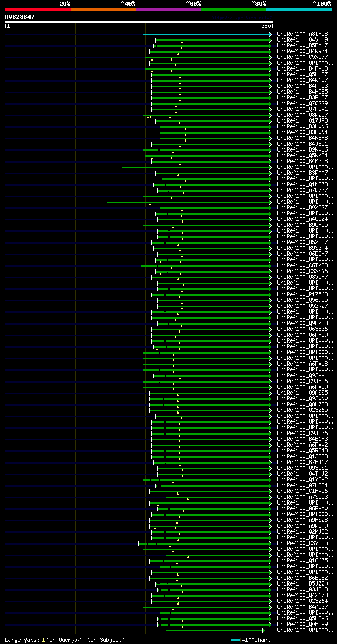Select hit label UniRef100_B4K8H8

[302, 138]
